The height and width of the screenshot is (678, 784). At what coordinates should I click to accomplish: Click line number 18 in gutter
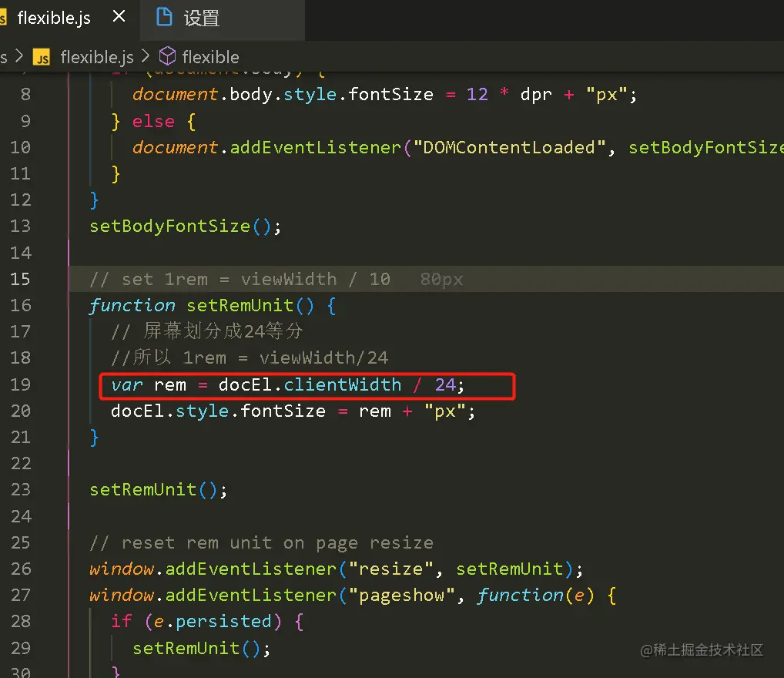(21, 357)
